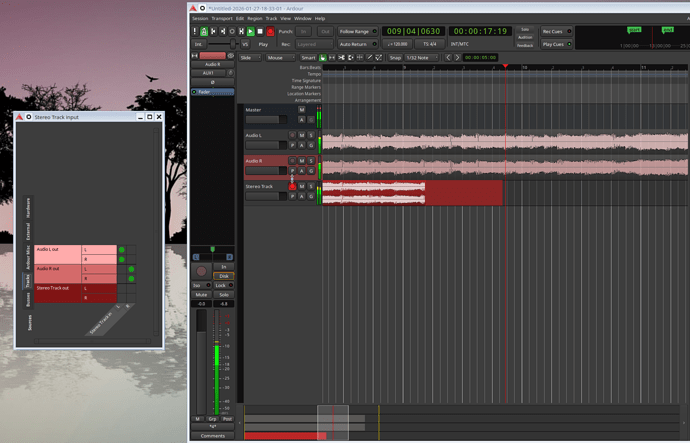Click the Master track mute button

(x=302, y=109)
